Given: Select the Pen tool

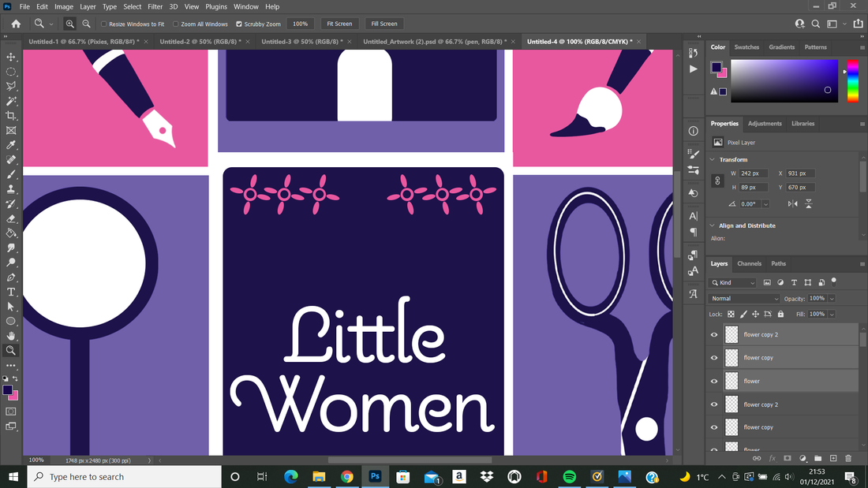Looking at the screenshot, I should click(x=10, y=278).
